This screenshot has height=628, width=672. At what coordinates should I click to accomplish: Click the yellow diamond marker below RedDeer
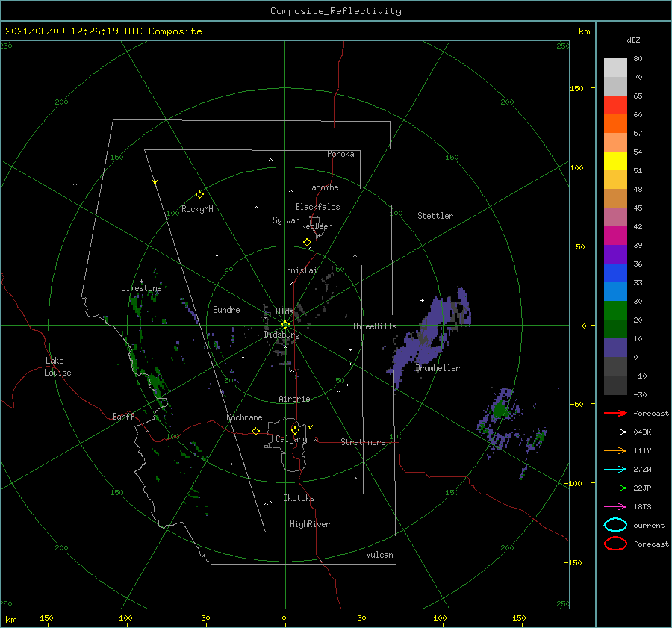click(x=308, y=243)
